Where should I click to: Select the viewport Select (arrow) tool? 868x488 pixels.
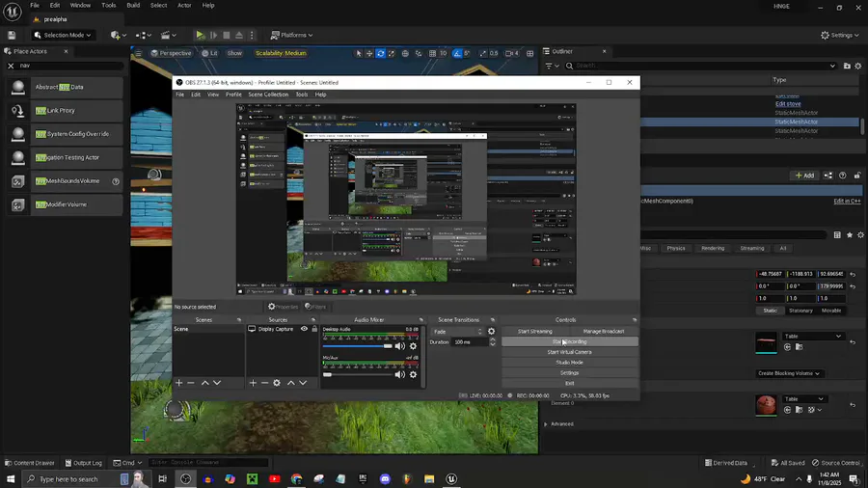[359, 53]
